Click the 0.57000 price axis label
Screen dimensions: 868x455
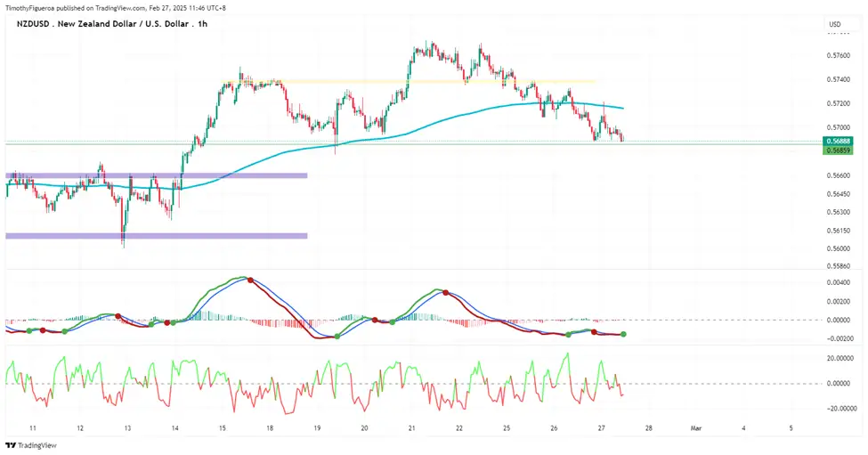coord(838,127)
